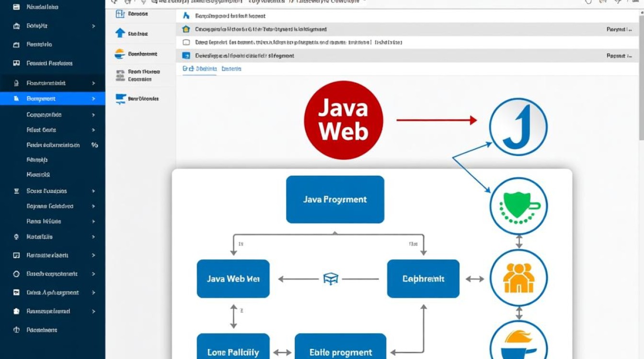Select the stacked layers icon in the tools panel
The image size is (644, 359).
point(120,74)
